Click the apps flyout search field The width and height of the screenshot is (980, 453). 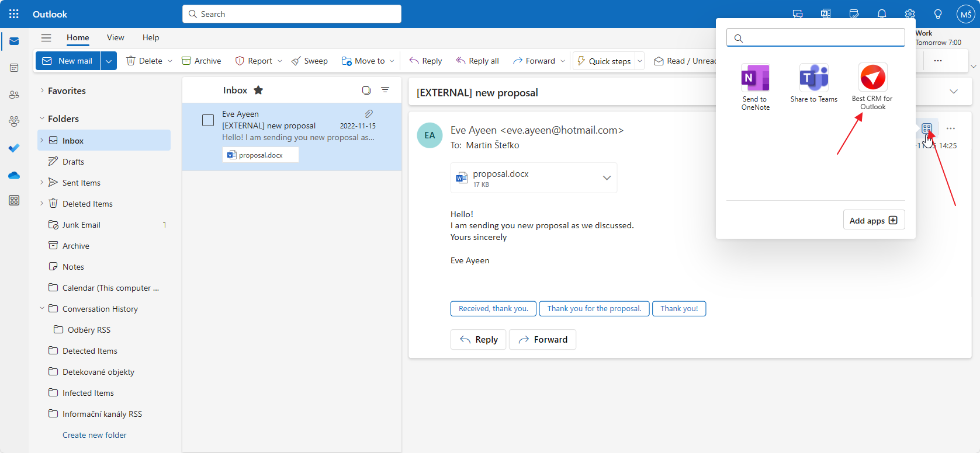[816, 38]
